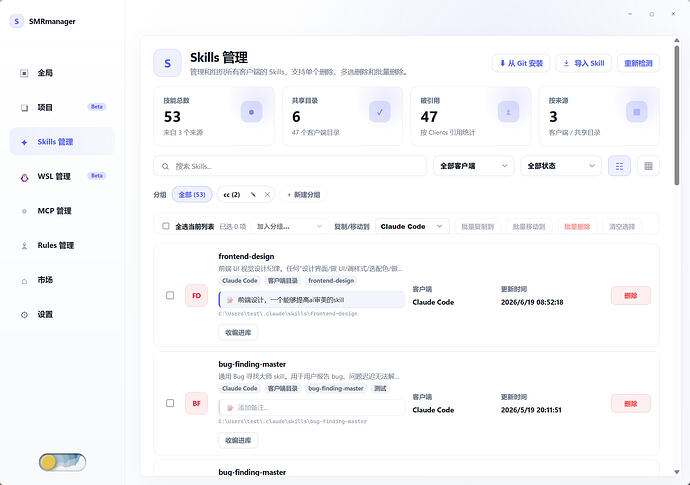
Task: Switch to grid view layout
Action: 648,166
